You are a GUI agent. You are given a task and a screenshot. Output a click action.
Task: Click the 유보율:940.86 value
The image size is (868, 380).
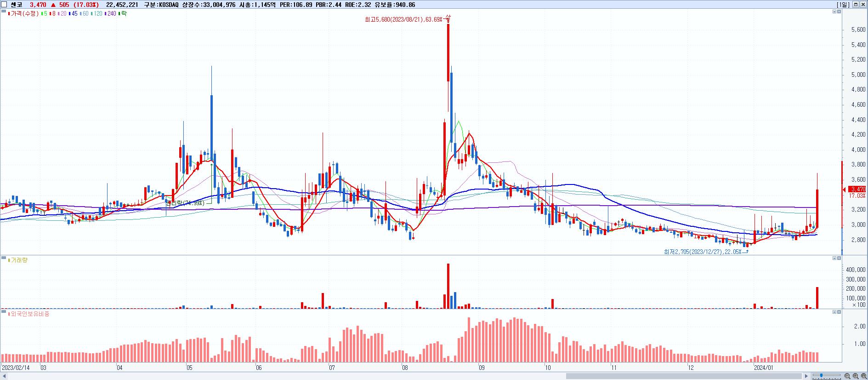point(395,5)
